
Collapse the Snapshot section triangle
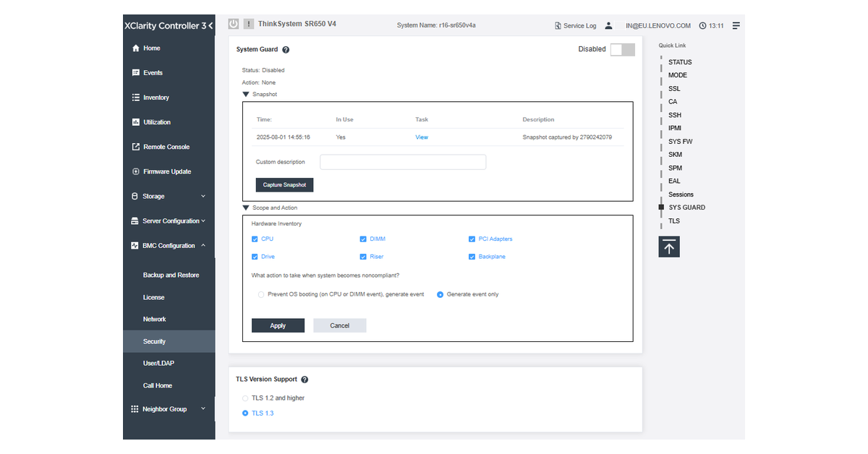pyautogui.click(x=246, y=94)
